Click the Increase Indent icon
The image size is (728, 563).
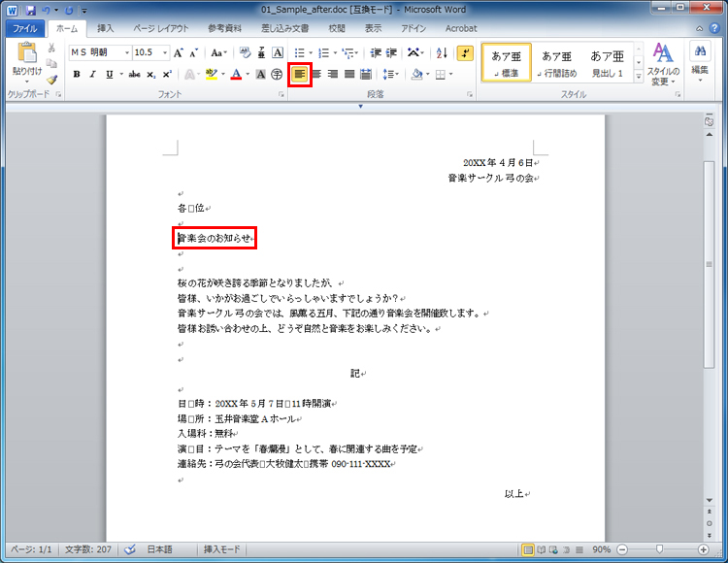391,53
